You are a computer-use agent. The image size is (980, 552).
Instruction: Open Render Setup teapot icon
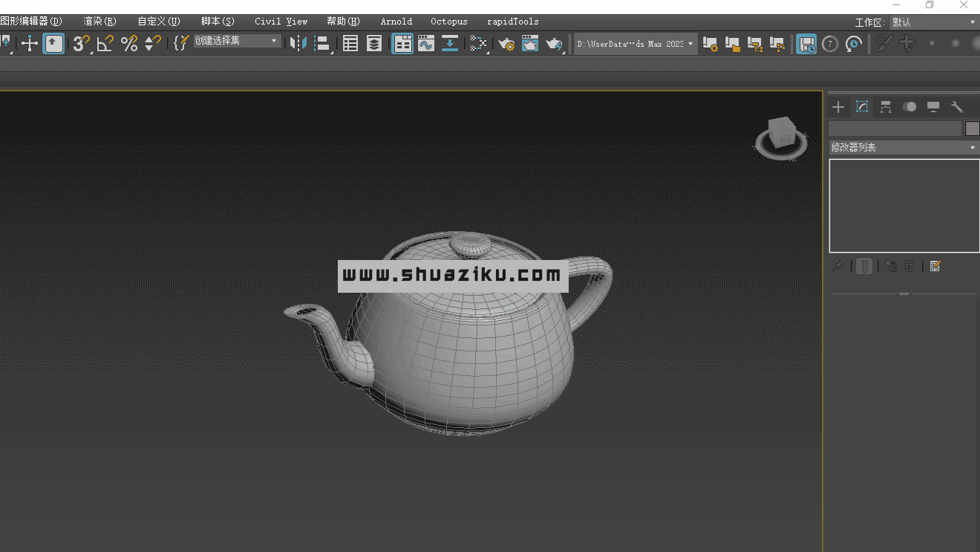pyautogui.click(x=506, y=44)
